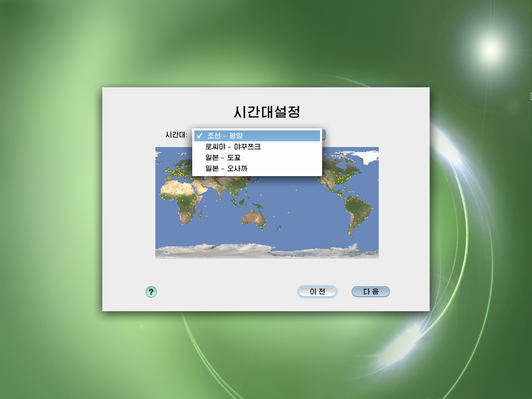
Task: Click Australia on the world timezone map
Action: 254,219
